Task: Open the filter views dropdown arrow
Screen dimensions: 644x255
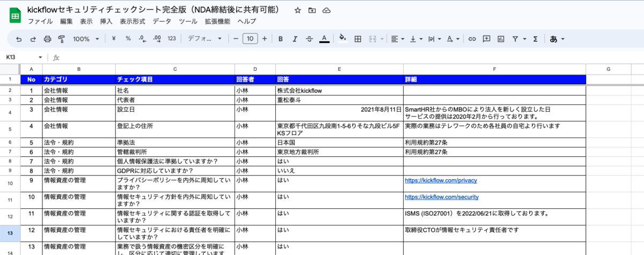Action: point(524,39)
